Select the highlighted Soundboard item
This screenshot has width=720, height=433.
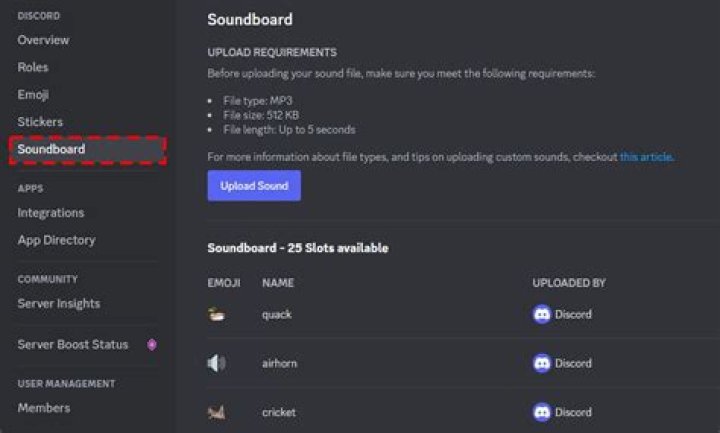[x=87, y=149]
